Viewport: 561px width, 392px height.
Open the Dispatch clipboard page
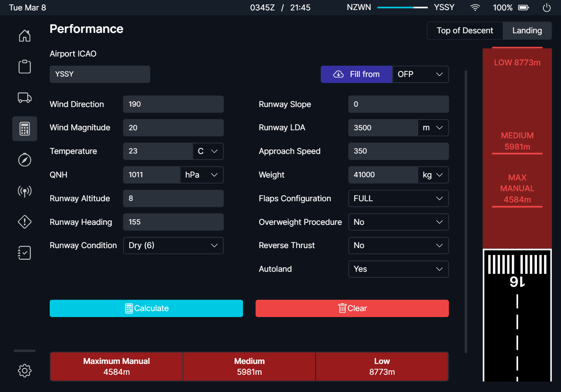click(x=24, y=67)
